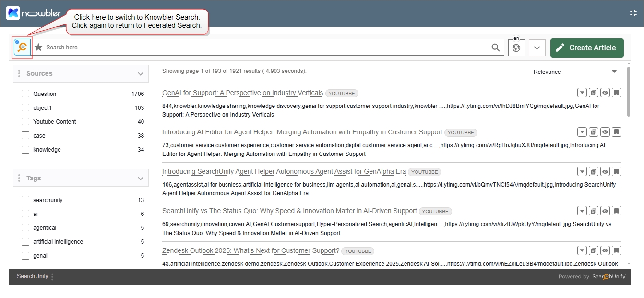
Task: Bookmark the SearchUnify vs Status Quo result
Action: [x=617, y=211]
